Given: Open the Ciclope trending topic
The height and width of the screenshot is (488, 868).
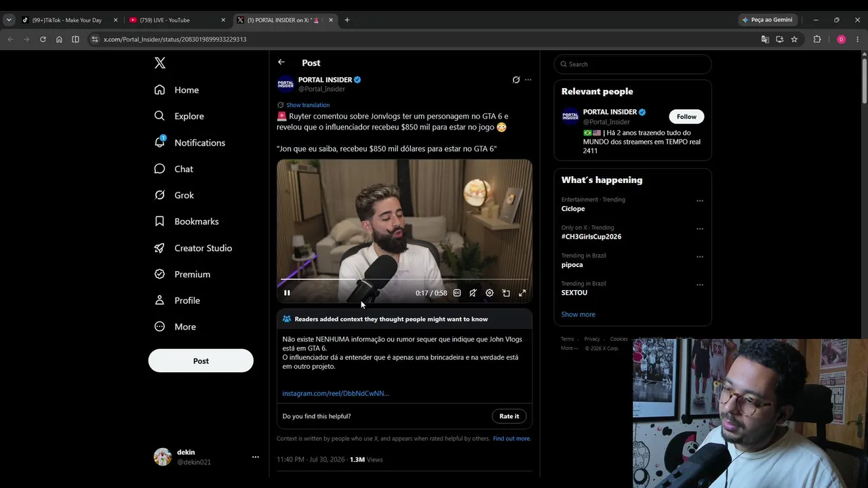Looking at the screenshot, I should [x=573, y=209].
